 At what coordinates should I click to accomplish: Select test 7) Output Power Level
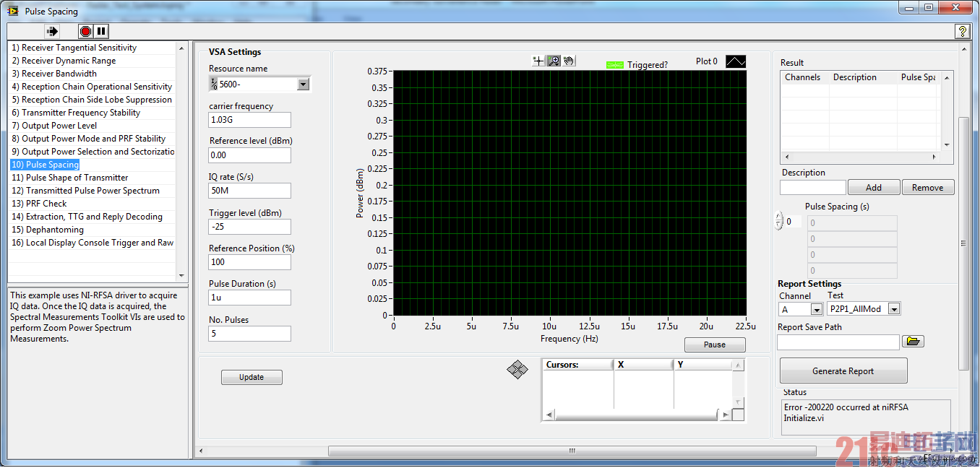pyautogui.click(x=92, y=126)
